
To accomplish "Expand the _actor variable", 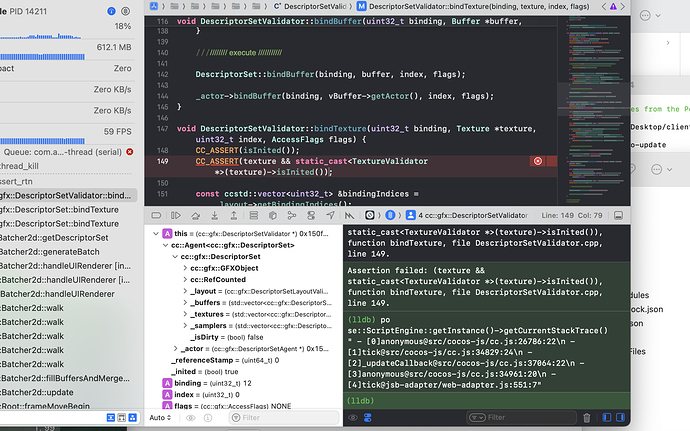I will point(175,349).
